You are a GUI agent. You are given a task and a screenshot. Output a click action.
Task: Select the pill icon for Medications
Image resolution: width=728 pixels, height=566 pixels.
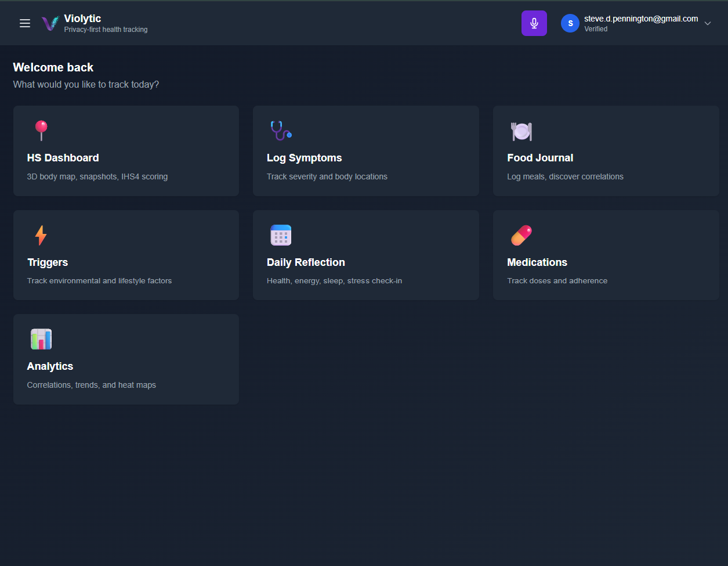point(521,235)
